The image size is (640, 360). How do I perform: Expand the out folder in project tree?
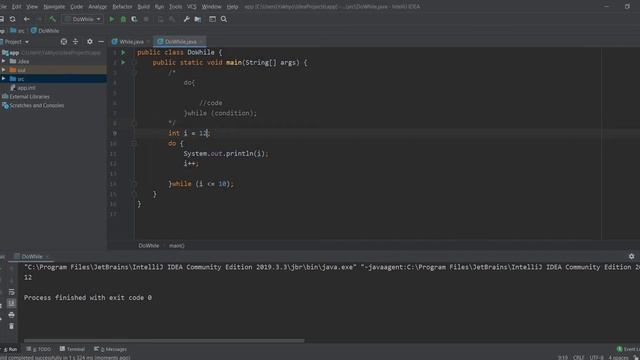click(x=4, y=70)
